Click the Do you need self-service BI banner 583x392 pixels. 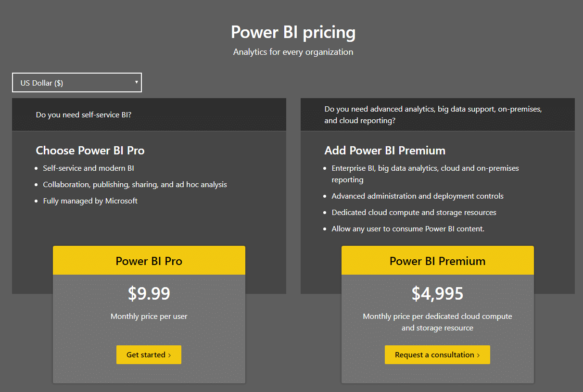[84, 115]
